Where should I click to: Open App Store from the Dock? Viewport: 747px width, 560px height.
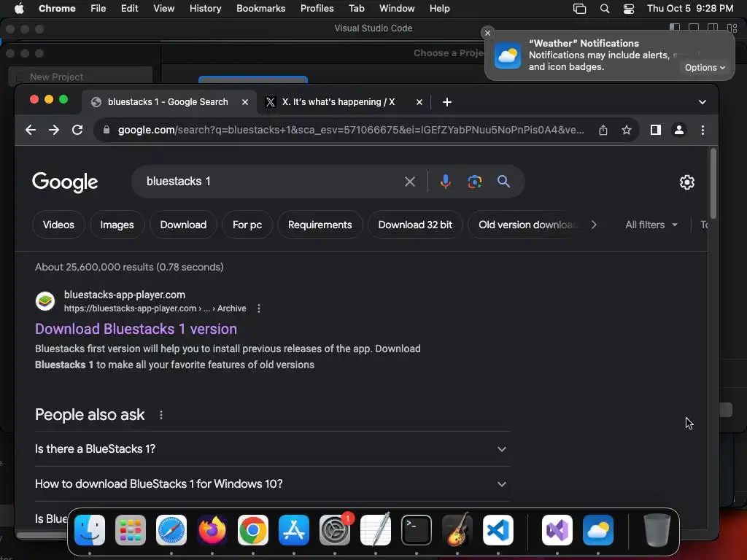click(294, 530)
